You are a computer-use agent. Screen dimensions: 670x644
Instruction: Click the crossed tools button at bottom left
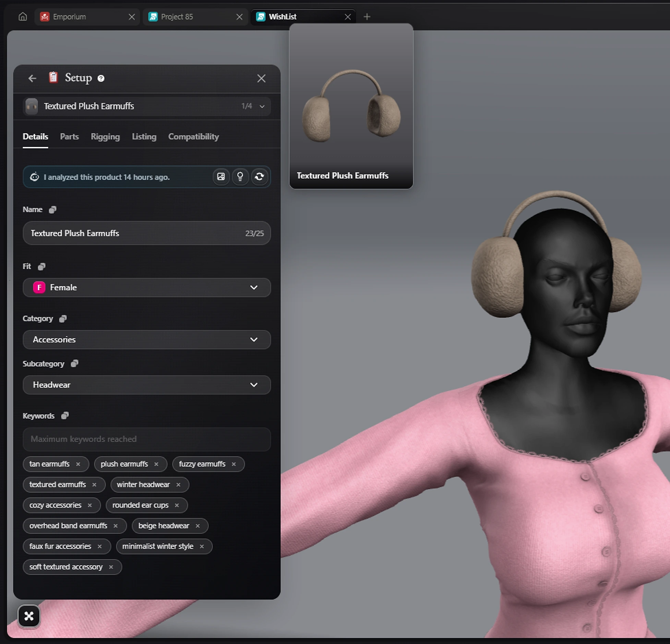[x=29, y=616]
